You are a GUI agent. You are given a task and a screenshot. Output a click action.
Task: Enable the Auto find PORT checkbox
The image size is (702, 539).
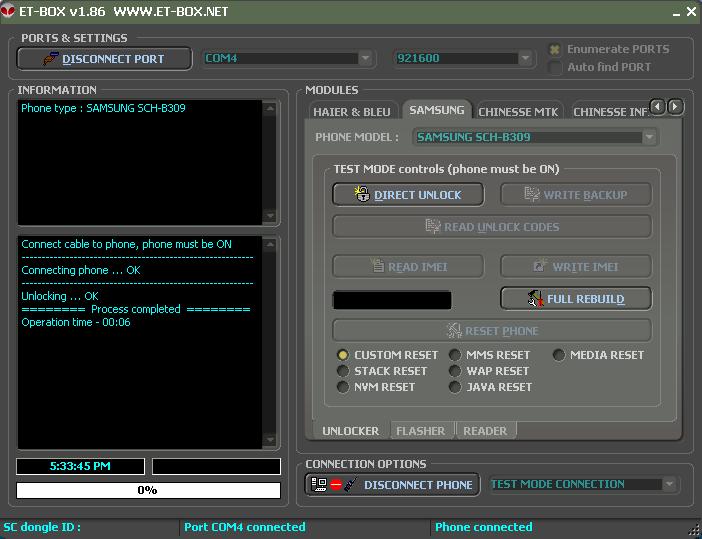click(555, 67)
